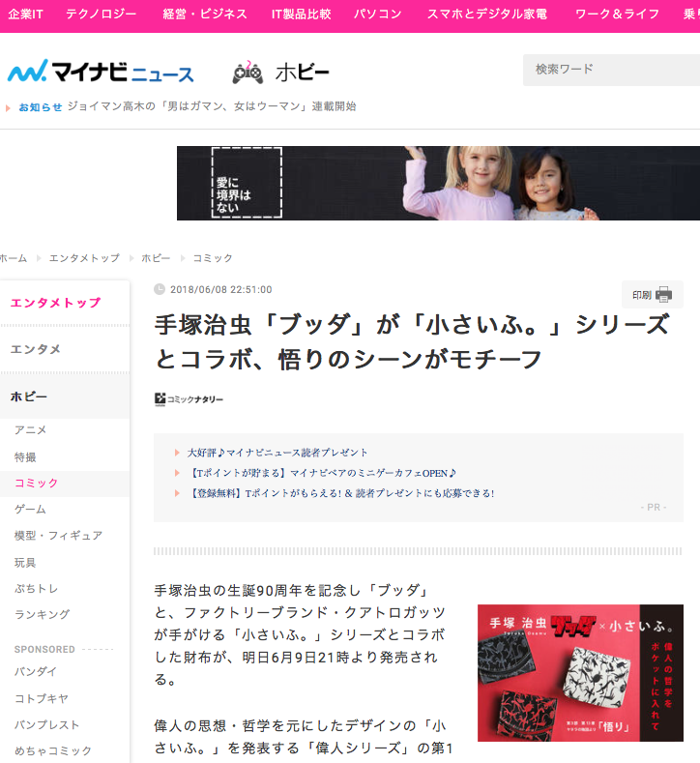Click the Mynavi News logo

101,73
